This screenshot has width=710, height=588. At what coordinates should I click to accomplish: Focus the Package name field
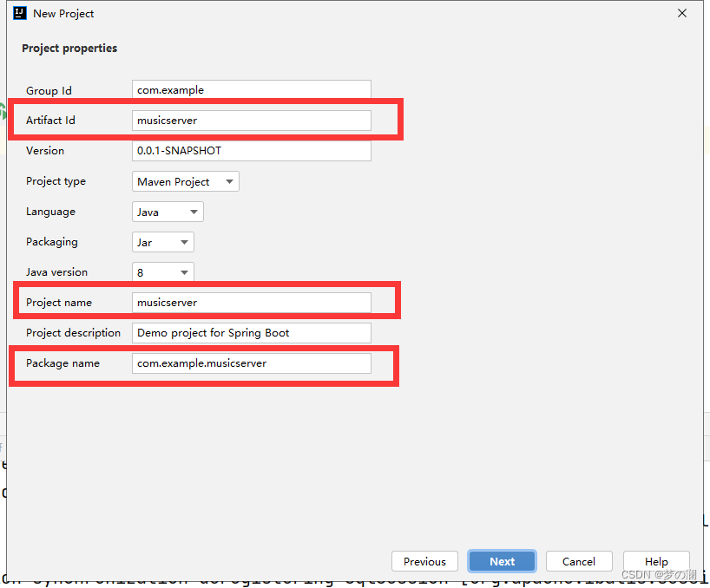252,363
